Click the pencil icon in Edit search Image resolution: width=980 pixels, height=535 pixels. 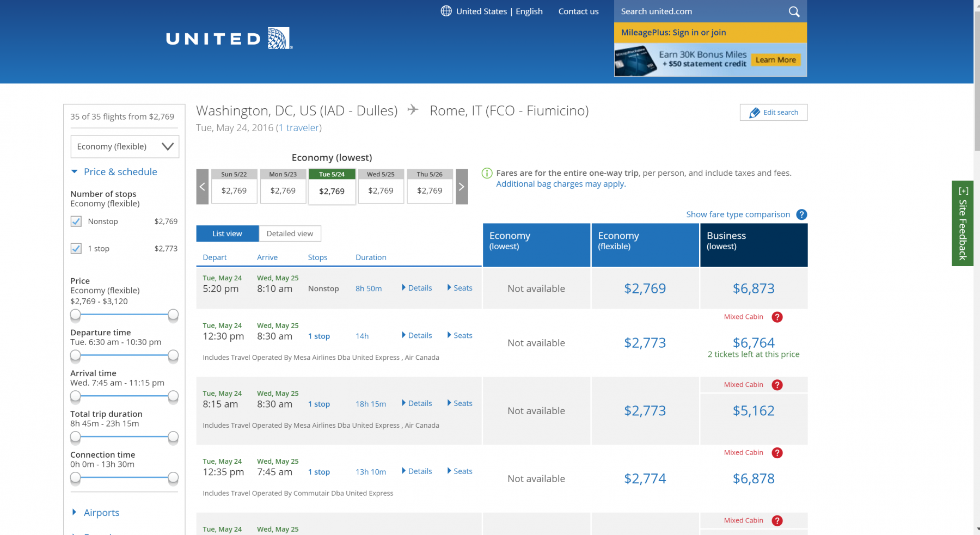pos(755,113)
